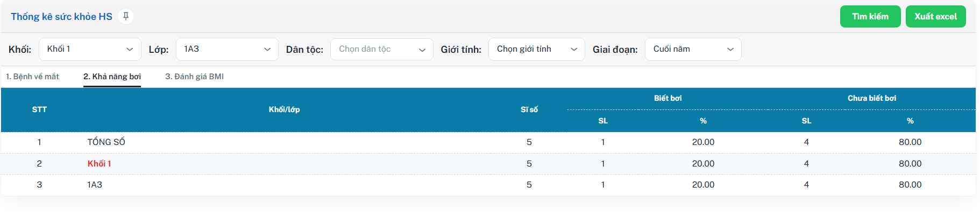Viewport: 980px width, 221px height.
Task: Click the 20.00 value in TỔNG SỐ row
Action: (703, 142)
